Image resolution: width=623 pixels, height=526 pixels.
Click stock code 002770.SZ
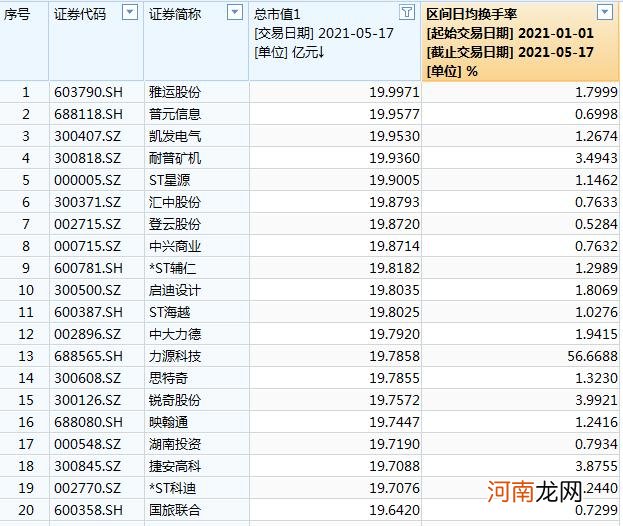pos(87,488)
